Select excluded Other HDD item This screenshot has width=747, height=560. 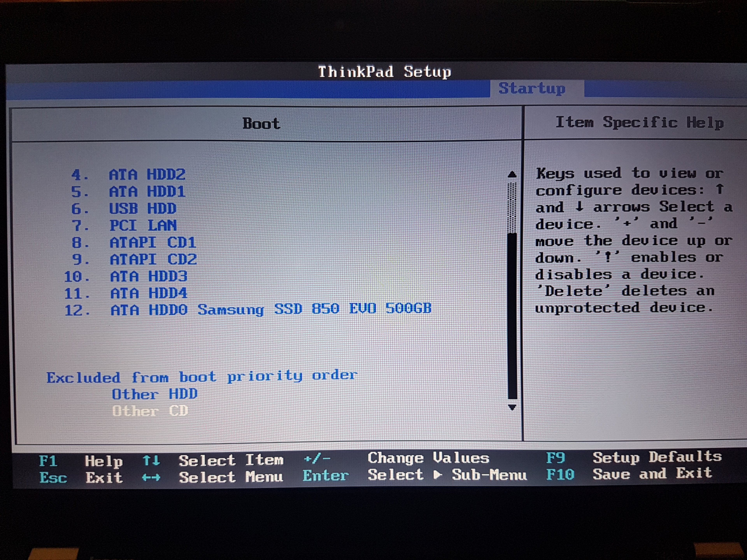click(x=154, y=394)
